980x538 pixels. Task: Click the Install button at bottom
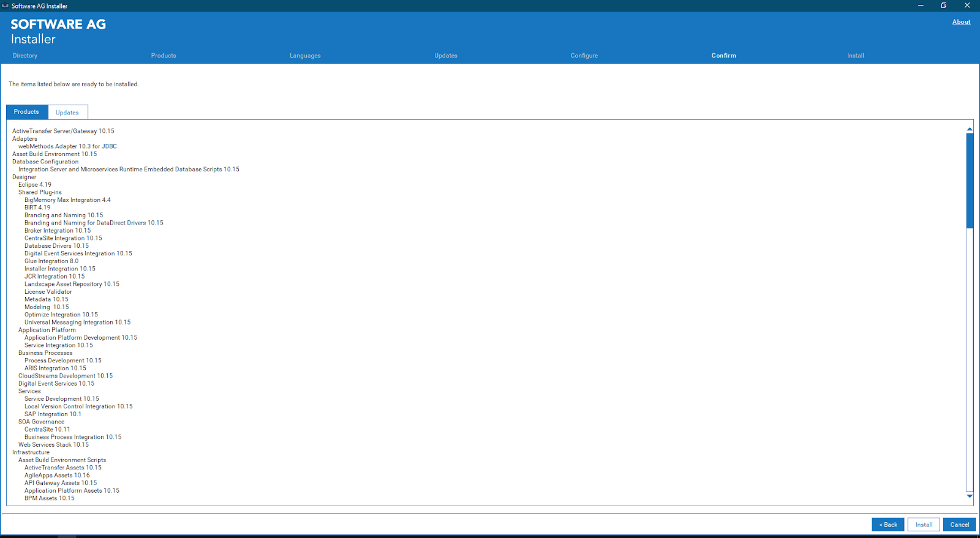pyautogui.click(x=924, y=525)
